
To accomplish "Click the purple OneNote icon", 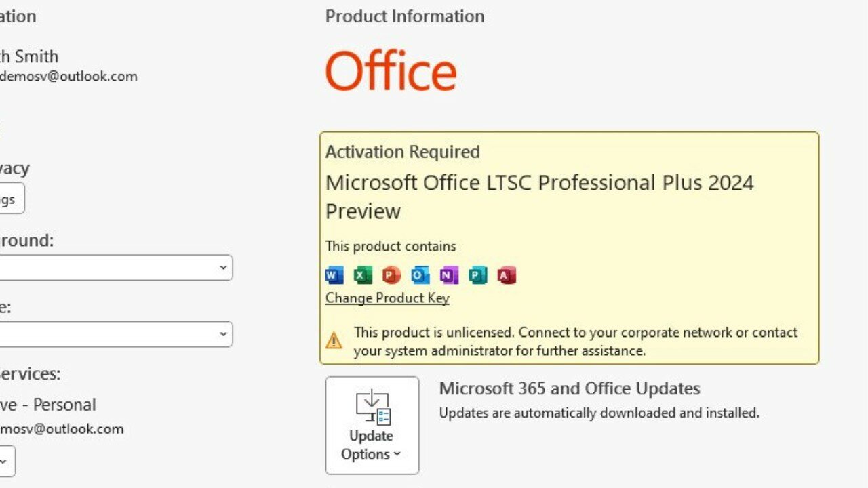I will point(449,274).
